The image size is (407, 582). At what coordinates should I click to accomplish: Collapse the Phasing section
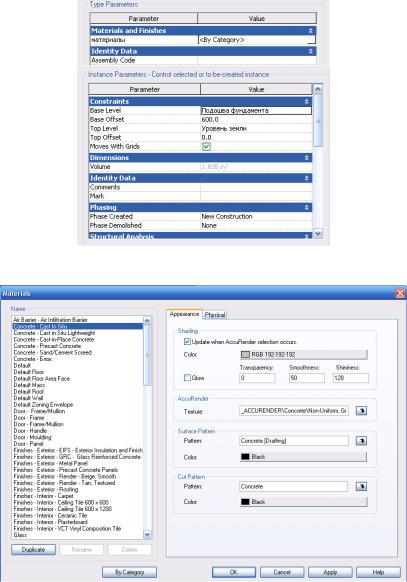[306, 207]
